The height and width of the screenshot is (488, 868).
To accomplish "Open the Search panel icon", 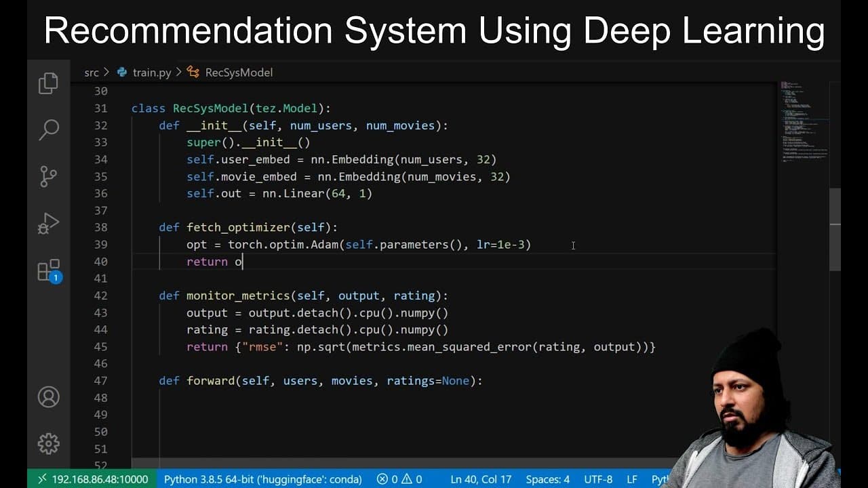I will click(48, 129).
